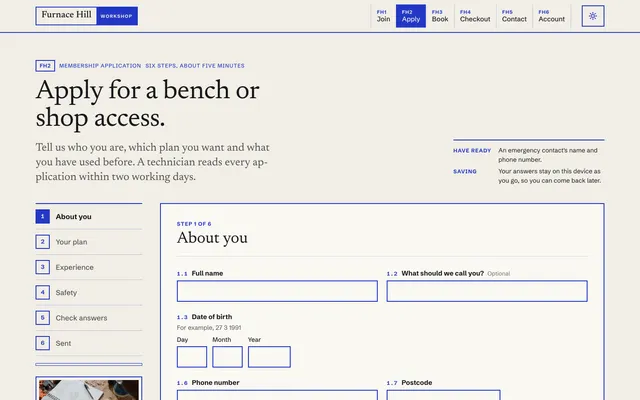Click the progress bar under the step list
The image size is (640, 400).
tap(89, 364)
